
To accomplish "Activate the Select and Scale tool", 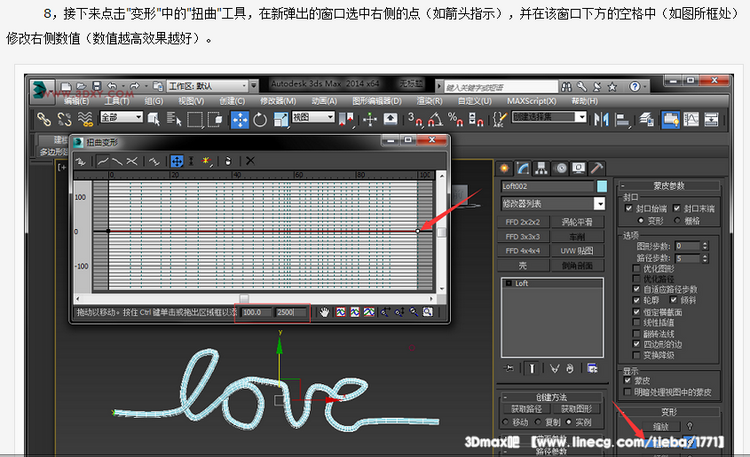I will pyautogui.click(x=281, y=119).
